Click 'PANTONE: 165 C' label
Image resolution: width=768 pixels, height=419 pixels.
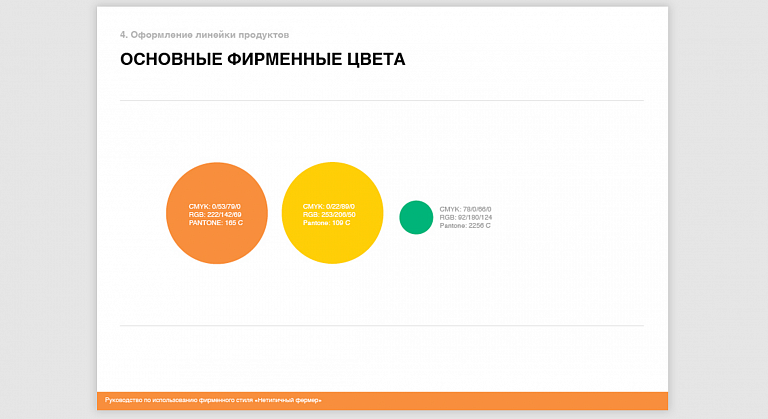pos(216,222)
